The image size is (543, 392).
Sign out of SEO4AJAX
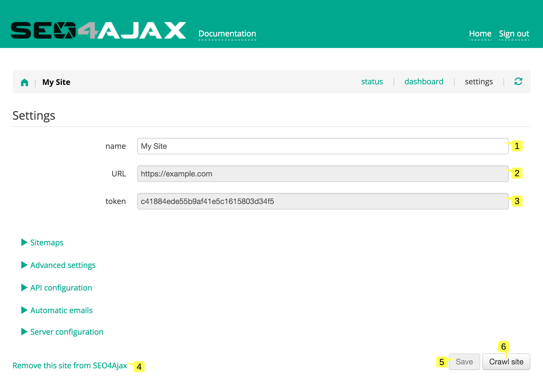(514, 33)
